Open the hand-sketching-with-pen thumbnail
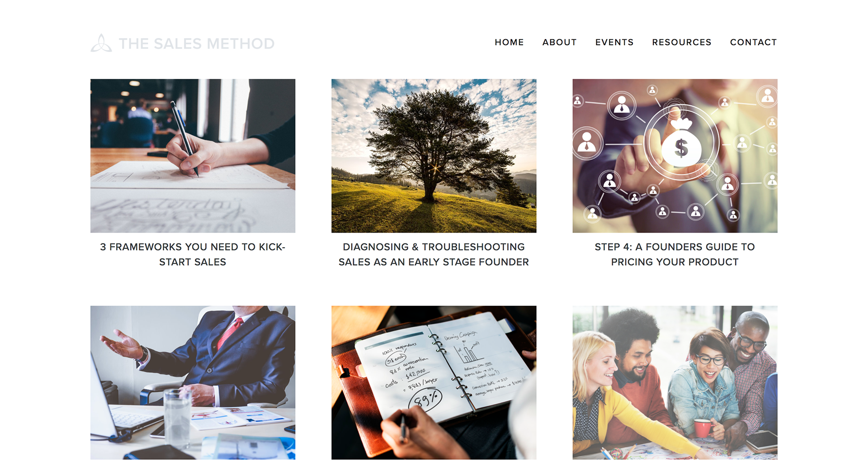The height and width of the screenshot is (462, 868). coord(193,156)
